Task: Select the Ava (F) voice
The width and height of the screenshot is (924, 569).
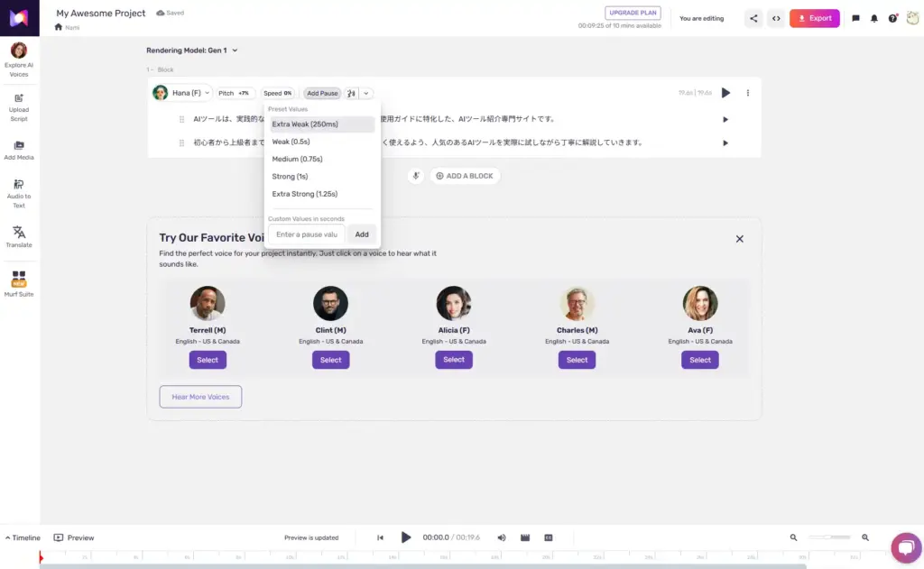Action: (x=700, y=360)
